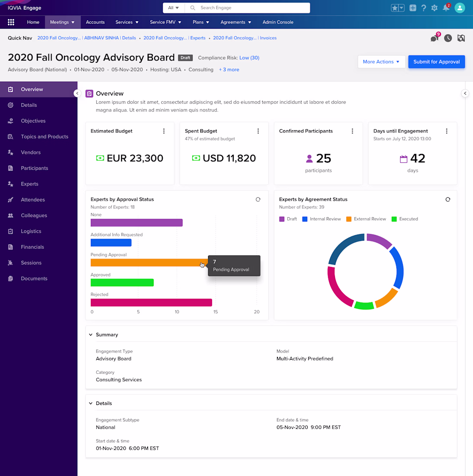Image resolution: width=473 pixels, height=476 pixels.
Task: Go to Financials in sidebar
Action: click(x=39, y=247)
